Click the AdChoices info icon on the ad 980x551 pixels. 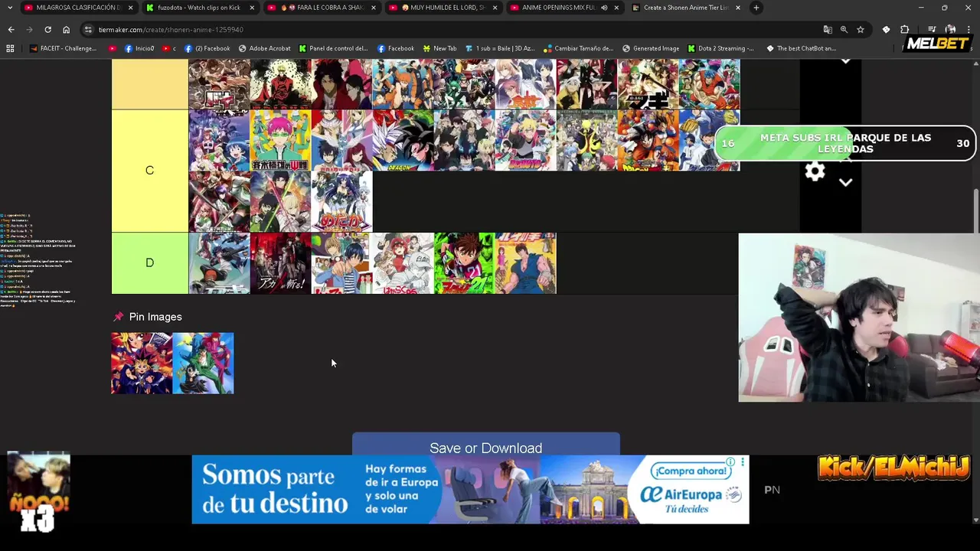(731, 462)
